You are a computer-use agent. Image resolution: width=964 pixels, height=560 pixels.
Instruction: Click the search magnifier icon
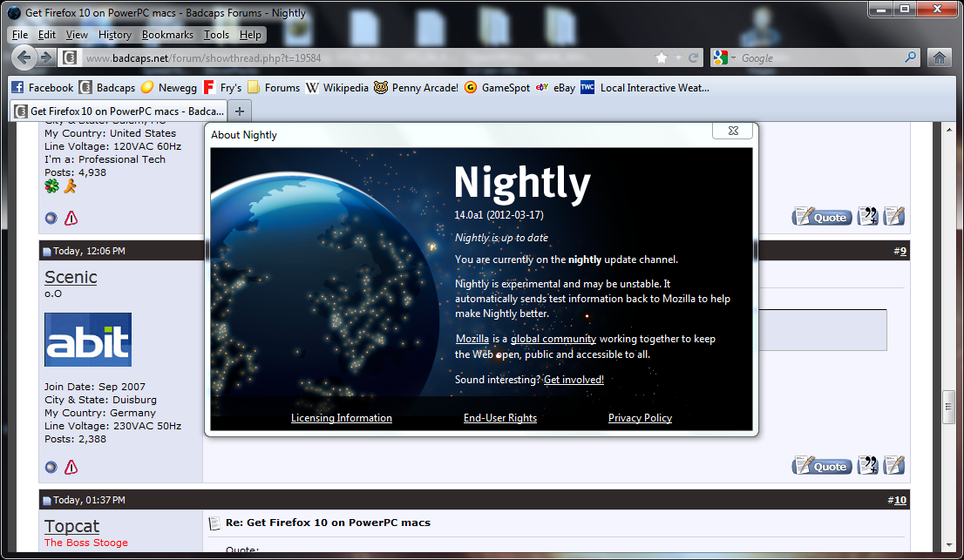click(911, 57)
